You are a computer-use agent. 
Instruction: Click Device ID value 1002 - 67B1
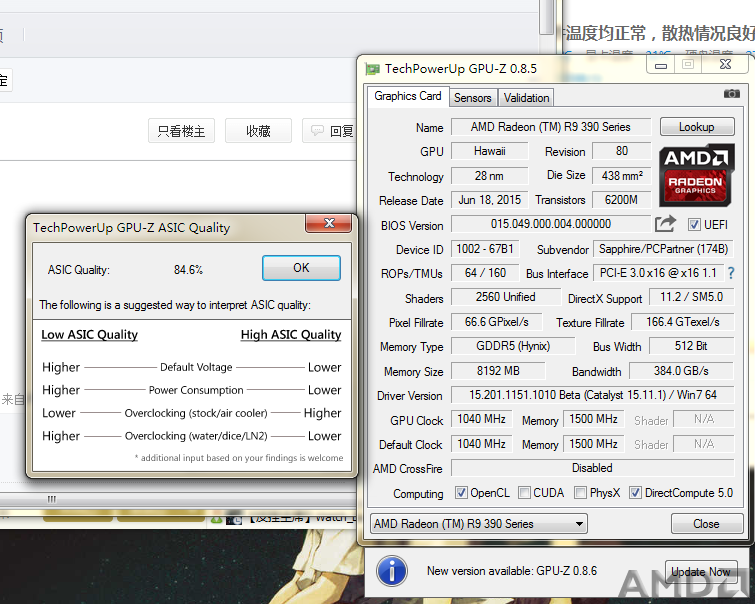pyautogui.click(x=485, y=249)
